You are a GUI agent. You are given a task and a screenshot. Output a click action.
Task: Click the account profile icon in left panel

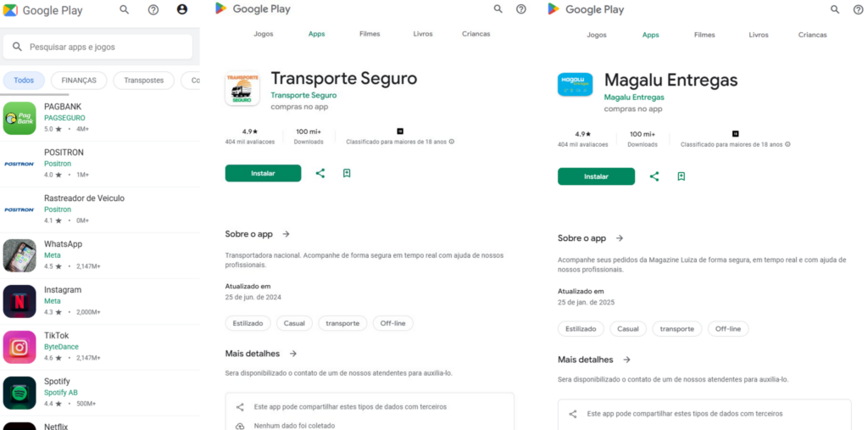click(x=182, y=9)
